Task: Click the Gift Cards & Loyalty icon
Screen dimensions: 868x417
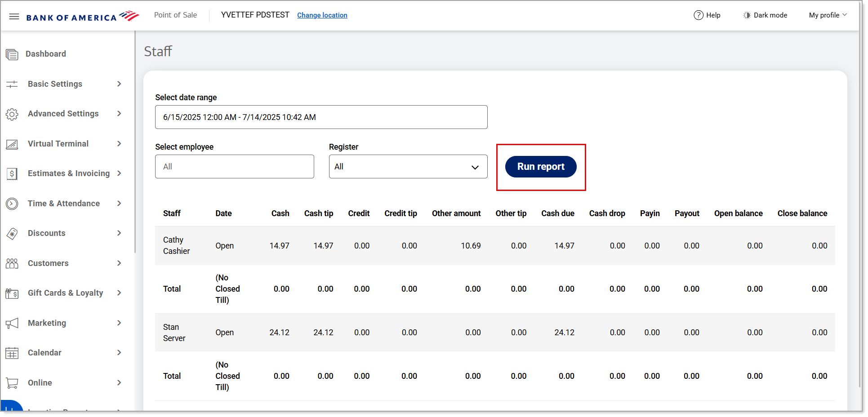Action: pyautogui.click(x=12, y=293)
